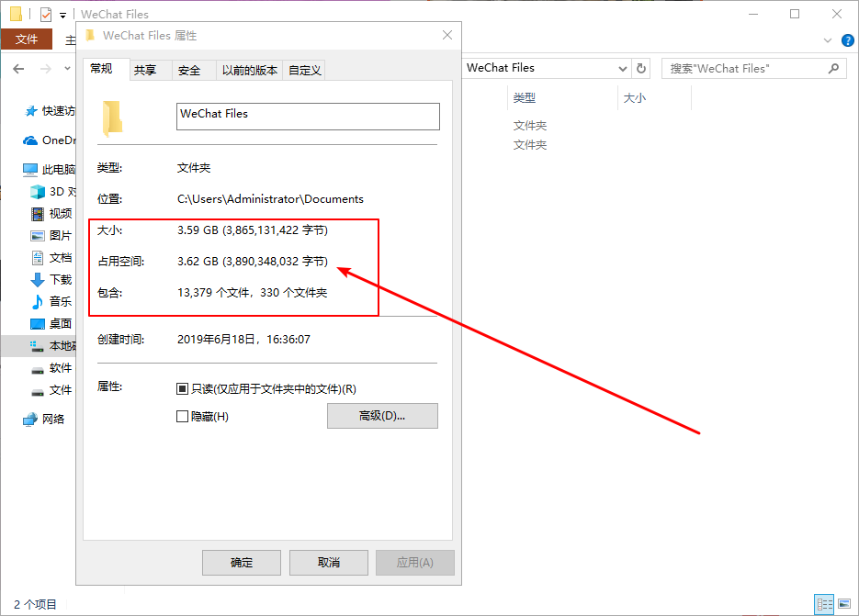The height and width of the screenshot is (616, 859).
Task: Click the folder name text field
Action: 308,116
